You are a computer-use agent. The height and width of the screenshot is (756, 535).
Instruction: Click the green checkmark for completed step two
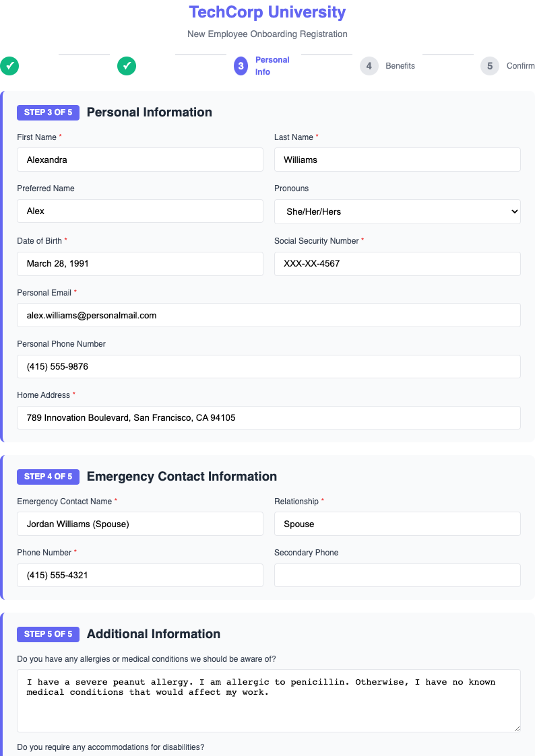[127, 66]
